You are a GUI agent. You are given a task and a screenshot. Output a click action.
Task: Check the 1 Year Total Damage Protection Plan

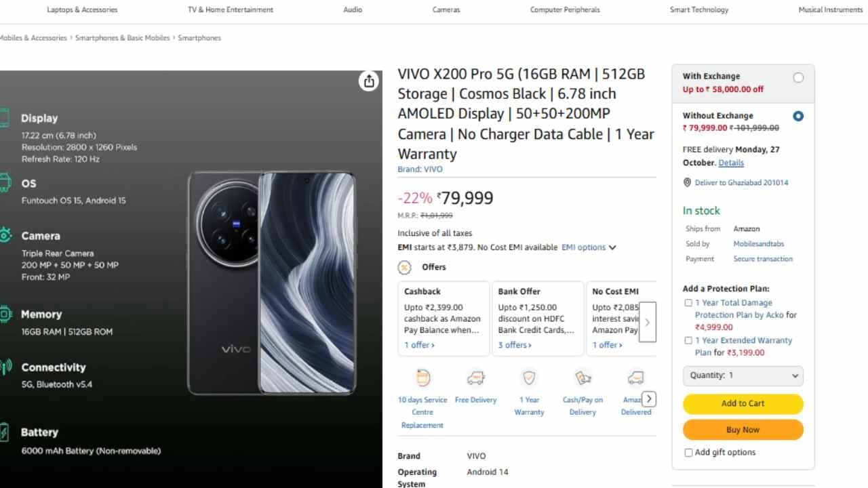point(688,303)
